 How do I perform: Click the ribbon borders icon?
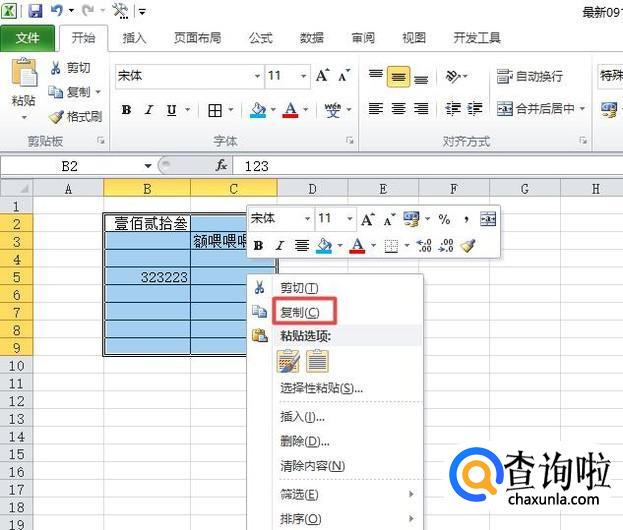point(215,110)
